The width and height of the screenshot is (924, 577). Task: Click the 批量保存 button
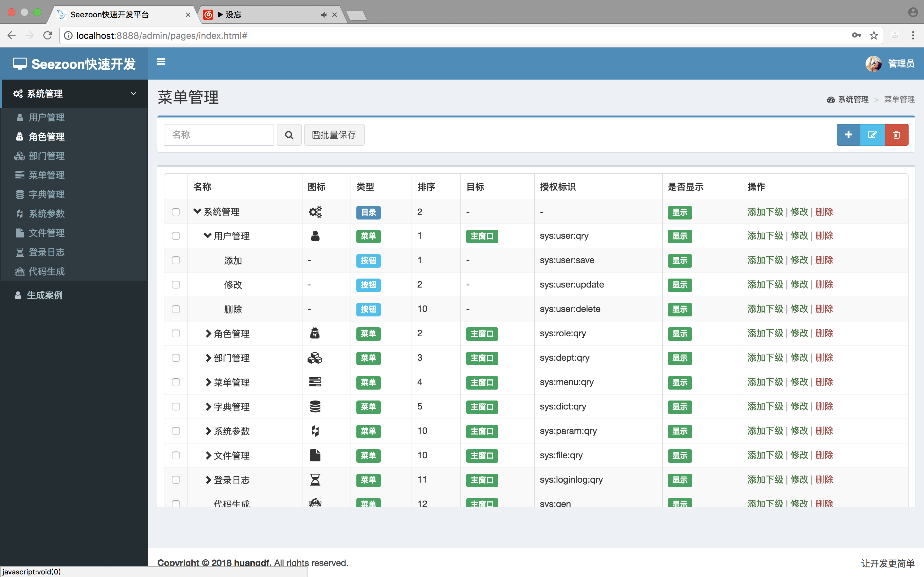(334, 135)
